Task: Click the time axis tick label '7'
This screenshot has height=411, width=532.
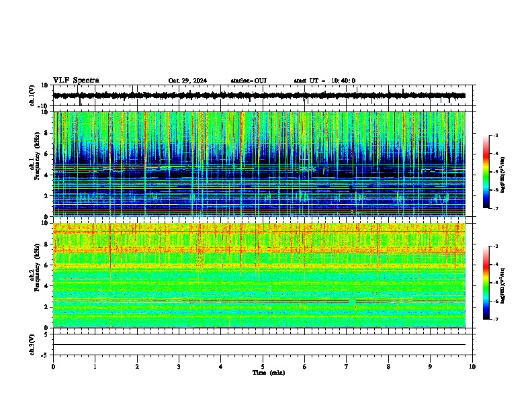Action: click(347, 367)
